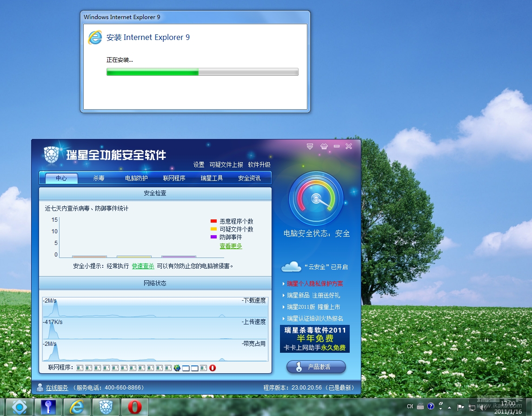Click 软件升级 to update software

259,165
